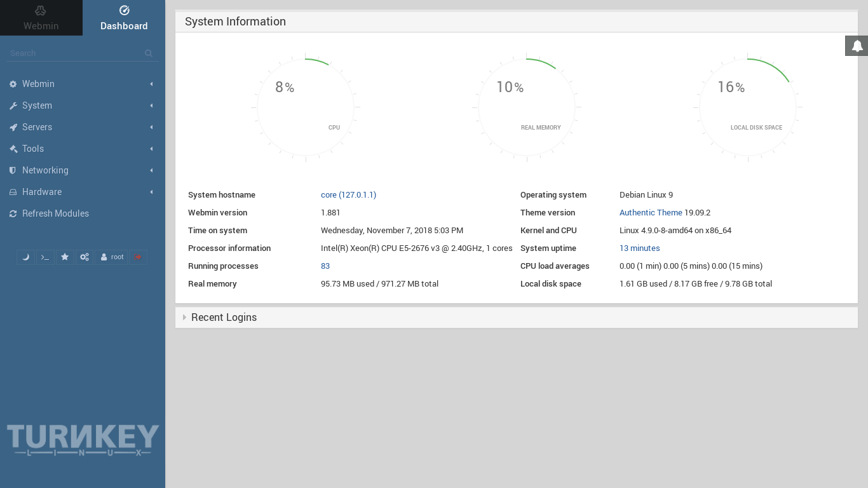Open favorites via the star icon

[64, 257]
